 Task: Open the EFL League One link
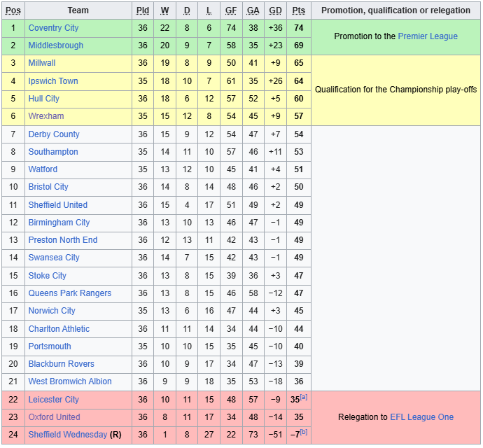[x=421, y=417]
